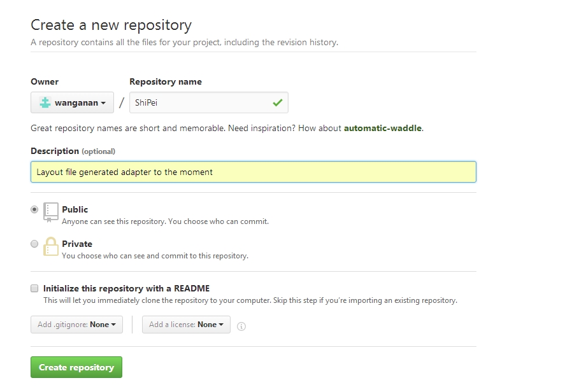Viewport: 579px width, 392px height.
Task: Open the Add a license dropdown
Action: [186, 325]
